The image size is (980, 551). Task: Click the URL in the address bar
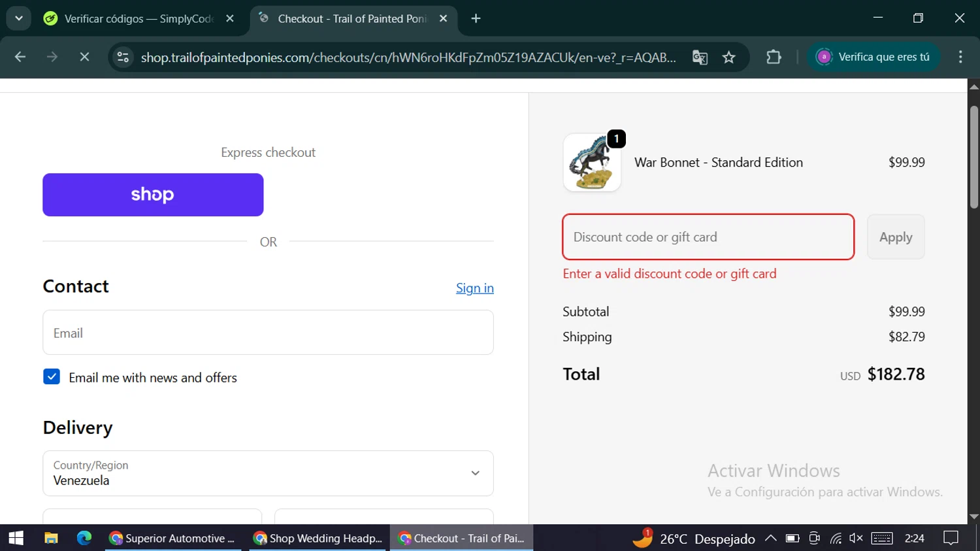pos(408,58)
